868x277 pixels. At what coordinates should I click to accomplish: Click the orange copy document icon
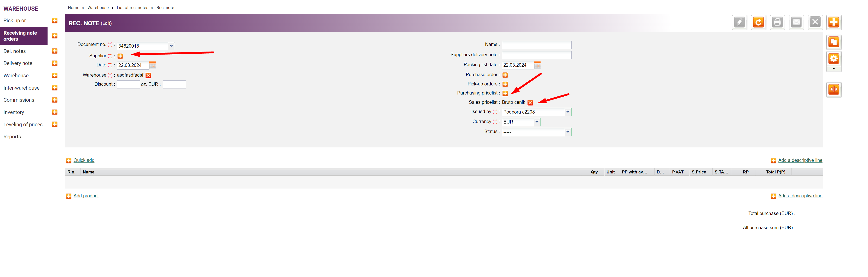834,42
